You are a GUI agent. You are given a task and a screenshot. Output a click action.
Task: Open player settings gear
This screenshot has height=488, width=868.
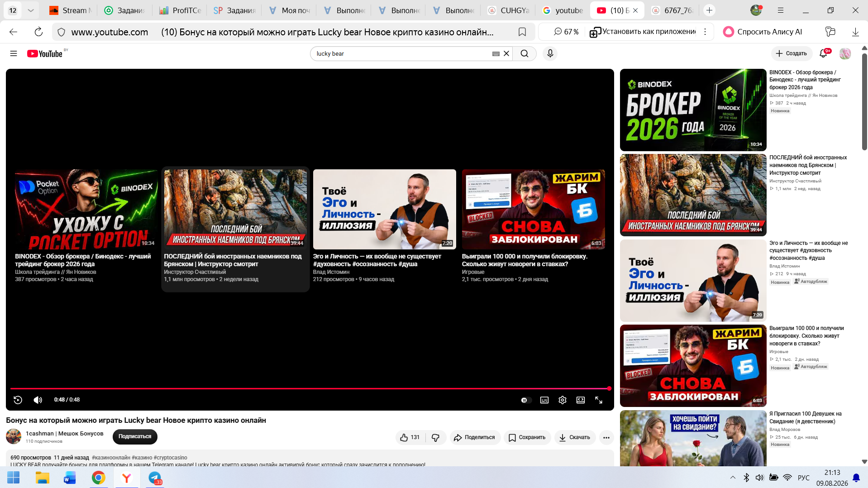click(x=563, y=400)
